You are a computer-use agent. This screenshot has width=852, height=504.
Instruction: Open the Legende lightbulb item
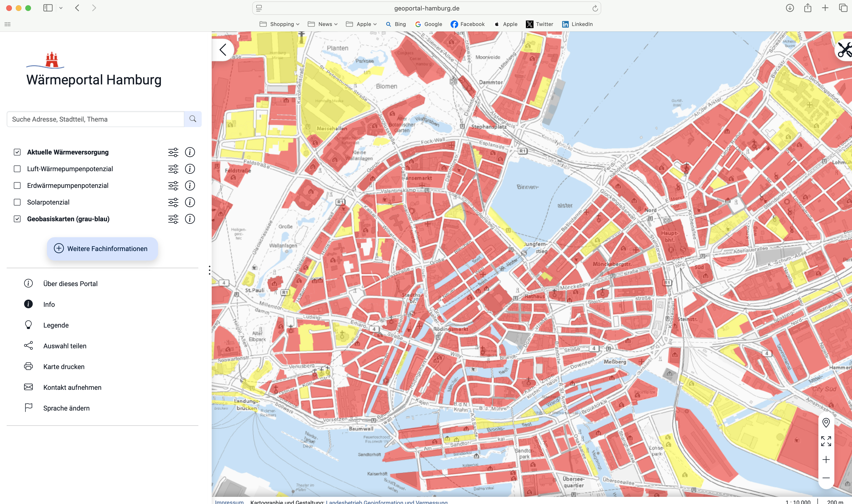(x=56, y=325)
